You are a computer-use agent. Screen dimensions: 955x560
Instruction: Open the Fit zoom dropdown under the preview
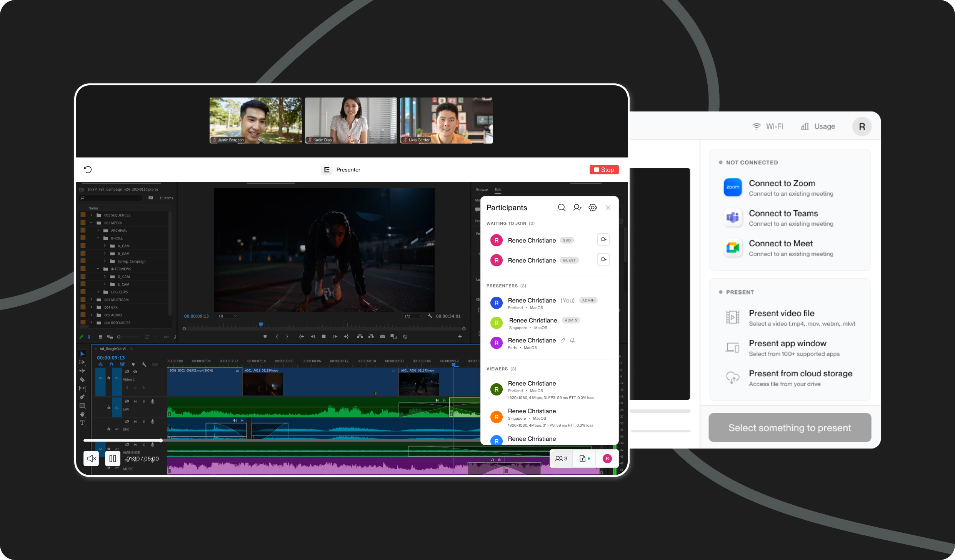point(228,316)
